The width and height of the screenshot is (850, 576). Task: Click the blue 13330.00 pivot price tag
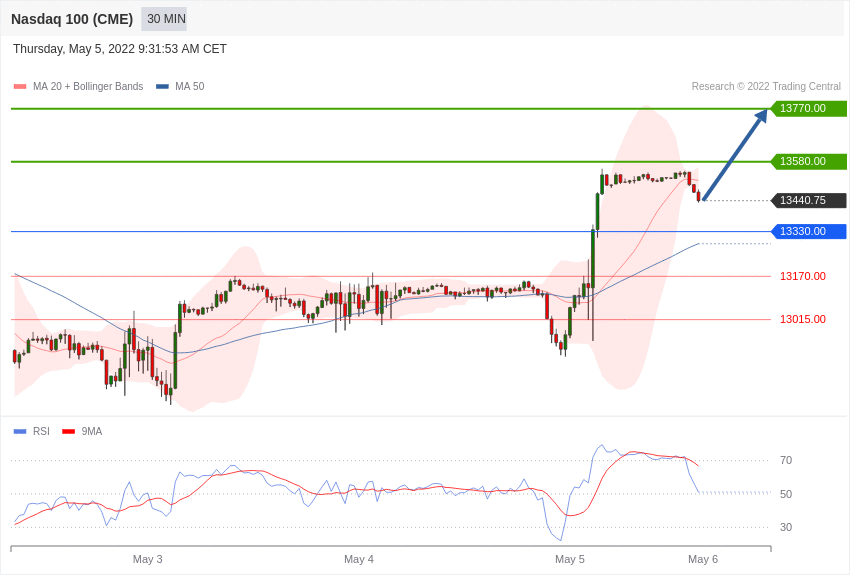[808, 231]
